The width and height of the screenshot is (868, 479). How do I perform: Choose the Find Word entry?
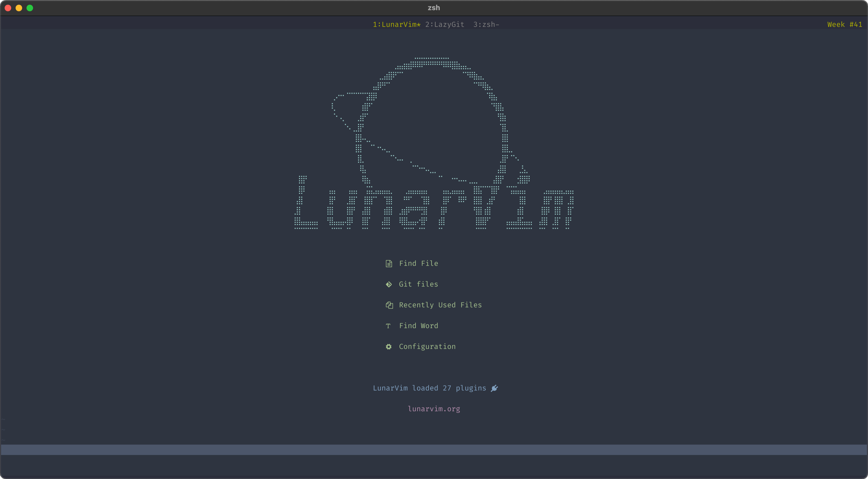click(x=418, y=326)
